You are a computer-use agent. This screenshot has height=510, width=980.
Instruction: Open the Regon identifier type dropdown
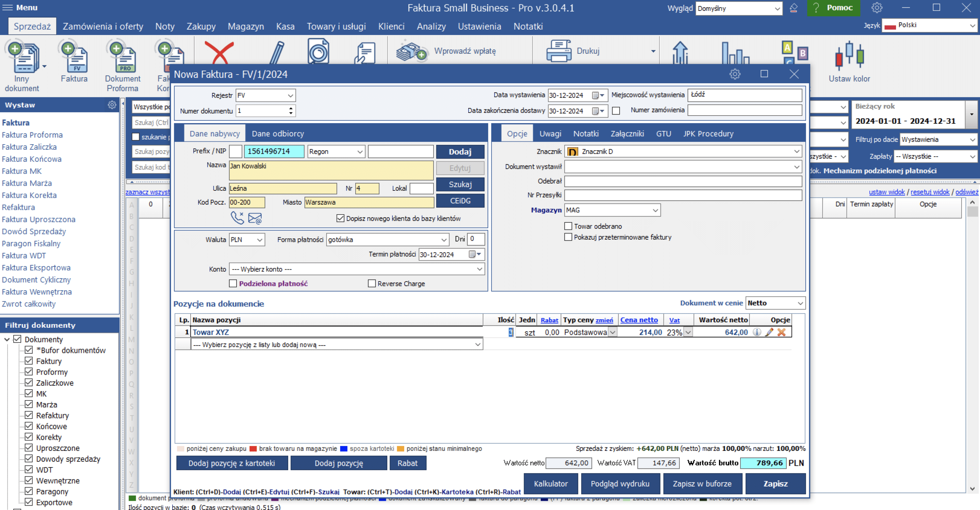coord(360,152)
